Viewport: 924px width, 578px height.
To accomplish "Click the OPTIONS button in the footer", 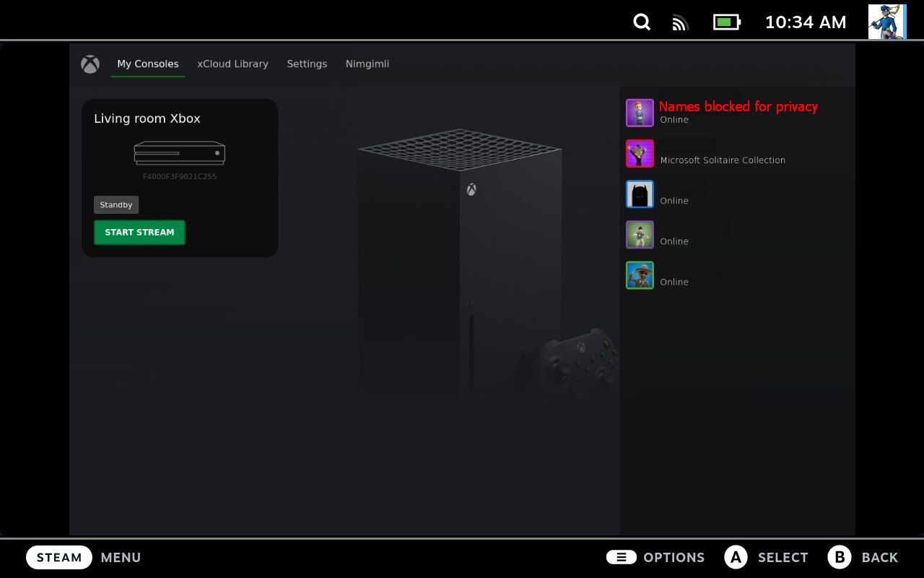I will [x=656, y=557].
